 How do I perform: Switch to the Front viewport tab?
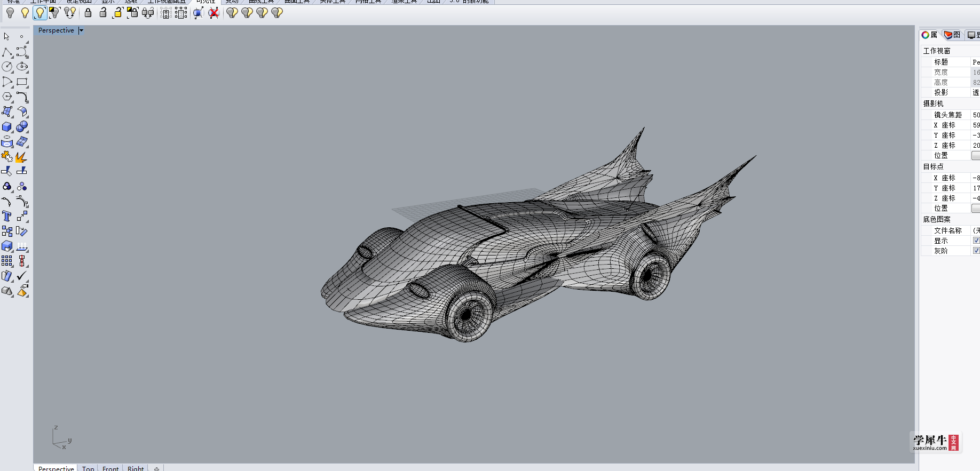pos(110,468)
